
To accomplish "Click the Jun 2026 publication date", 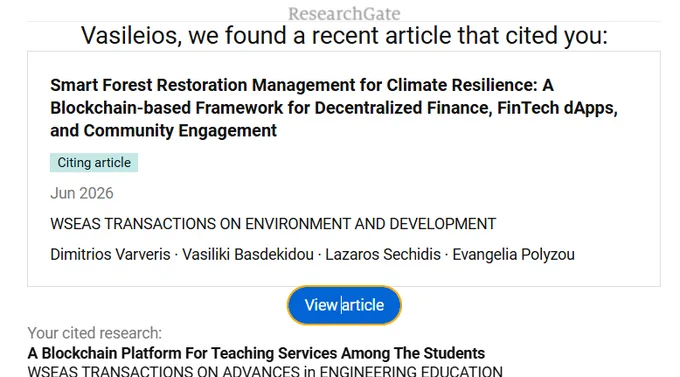I will pyautogui.click(x=82, y=193).
